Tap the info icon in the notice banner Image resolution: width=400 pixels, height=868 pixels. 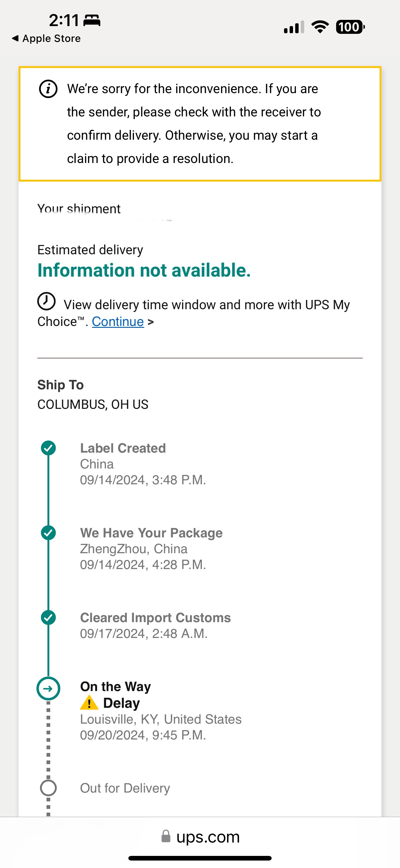click(x=48, y=89)
